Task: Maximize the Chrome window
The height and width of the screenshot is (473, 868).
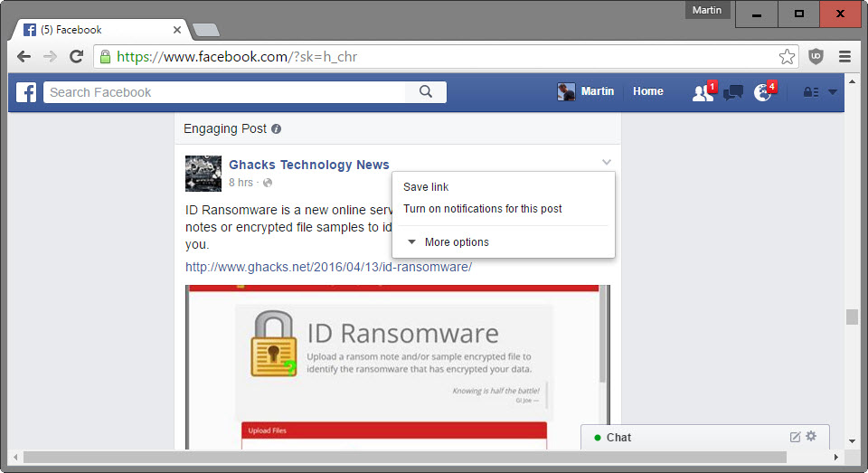Action: coord(798,14)
